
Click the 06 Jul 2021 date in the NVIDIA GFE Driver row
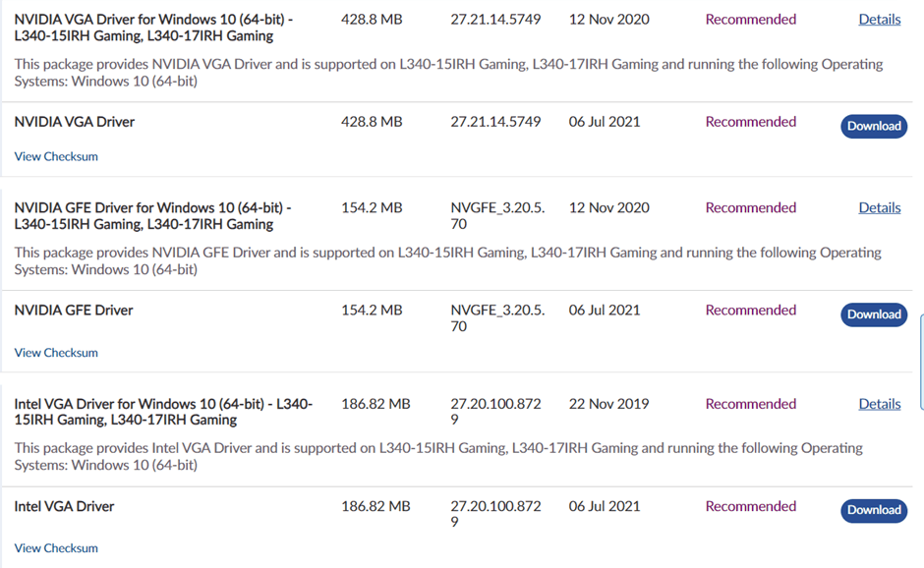604,311
